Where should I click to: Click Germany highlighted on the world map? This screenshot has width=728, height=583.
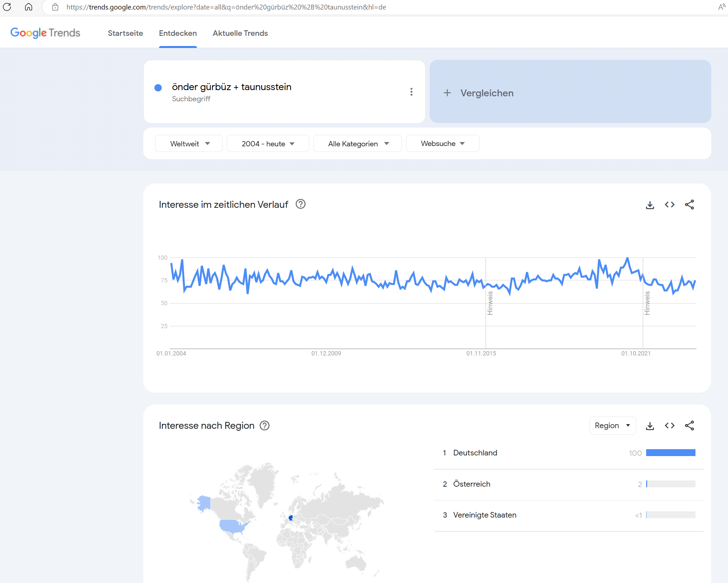[x=291, y=518]
